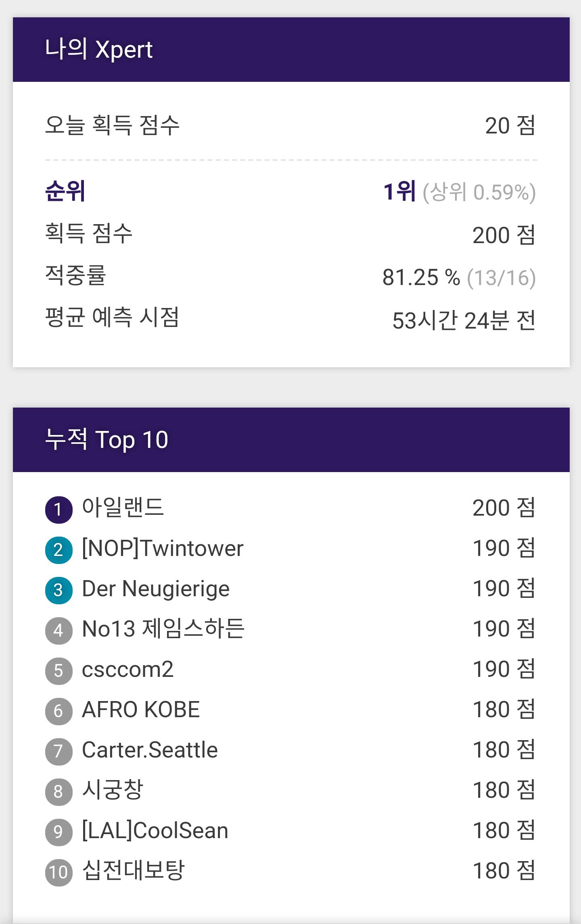Click the rank 5 gray badge
The image size is (581, 924).
point(59,671)
